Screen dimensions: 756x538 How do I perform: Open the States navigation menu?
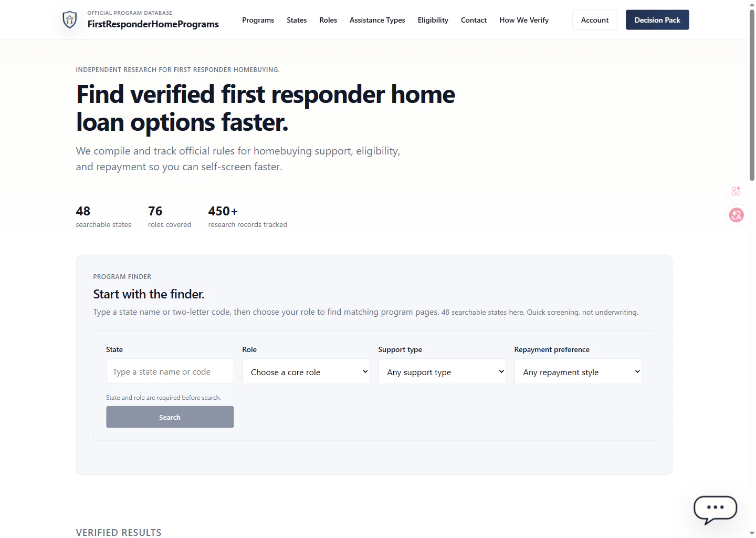[x=297, y=20]
